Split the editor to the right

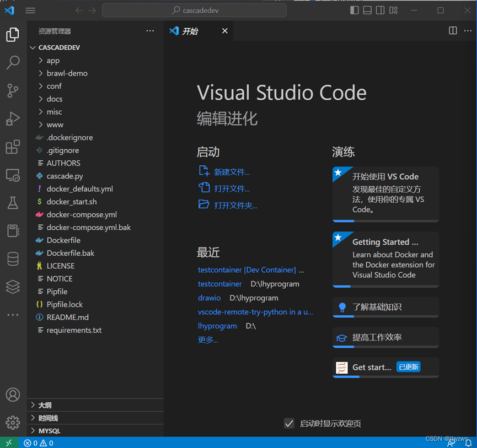point(453,31)
